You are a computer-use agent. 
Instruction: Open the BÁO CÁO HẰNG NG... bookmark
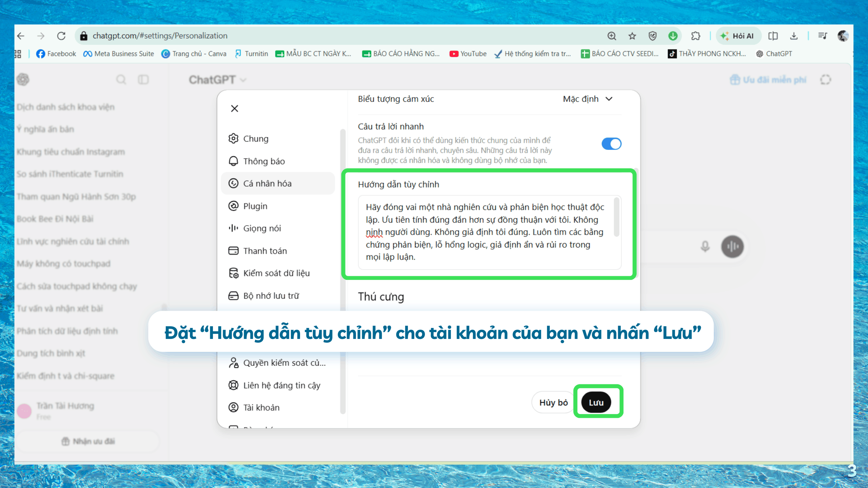pyautogui.click(x=401, y=54)
